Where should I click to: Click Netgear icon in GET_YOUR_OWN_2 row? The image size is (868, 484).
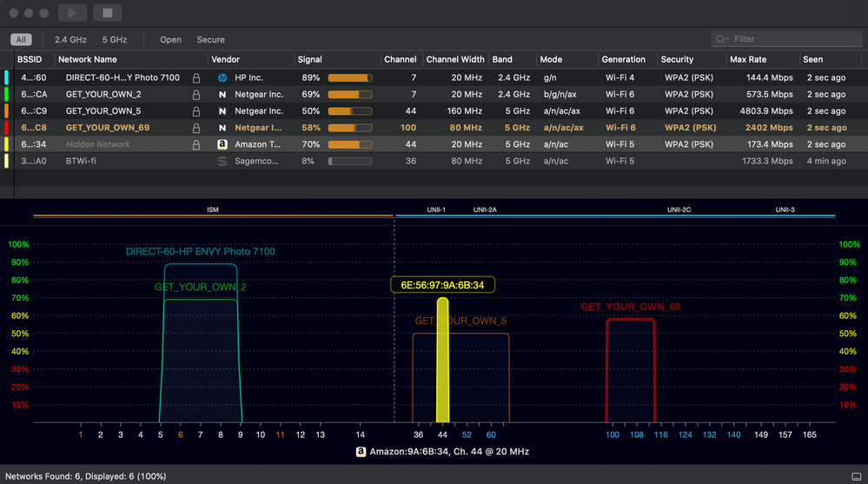[222, 94]
